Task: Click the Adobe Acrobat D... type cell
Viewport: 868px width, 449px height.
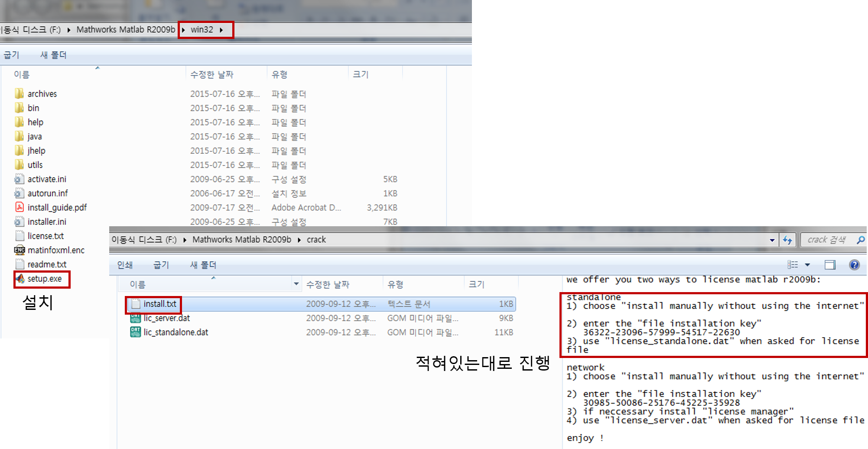Action: [x=306, y=208]
